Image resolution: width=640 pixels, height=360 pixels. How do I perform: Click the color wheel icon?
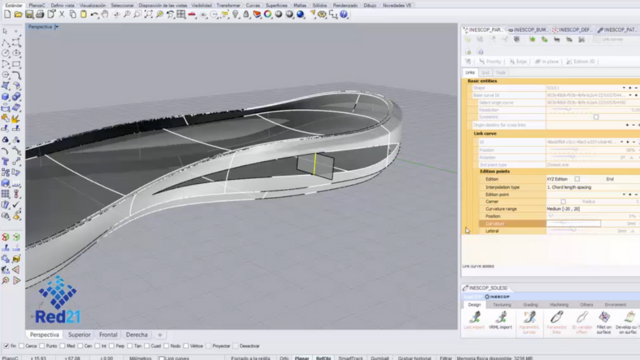267,14
